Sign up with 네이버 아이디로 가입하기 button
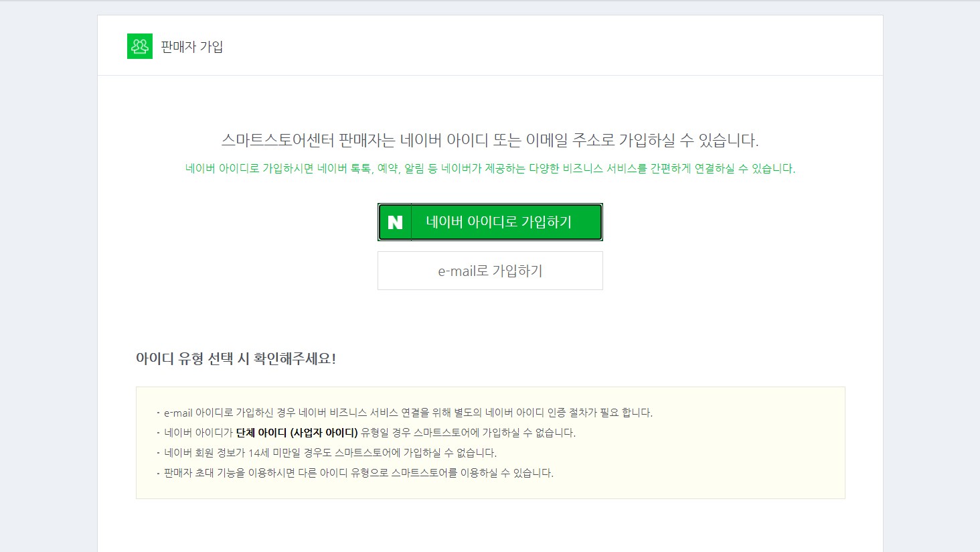The height and width of the screenshot is (552, 980). [490, 222]
